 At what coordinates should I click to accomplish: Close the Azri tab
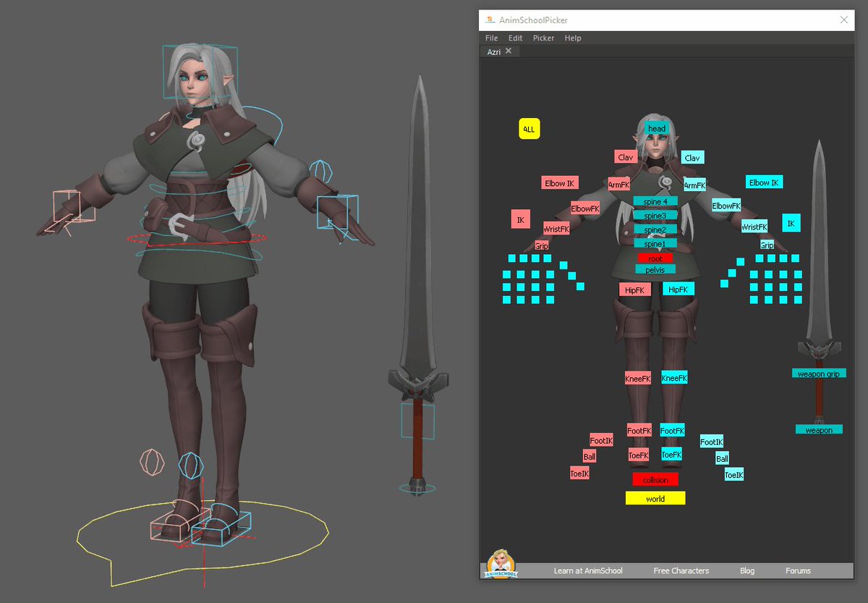point(509,51)
